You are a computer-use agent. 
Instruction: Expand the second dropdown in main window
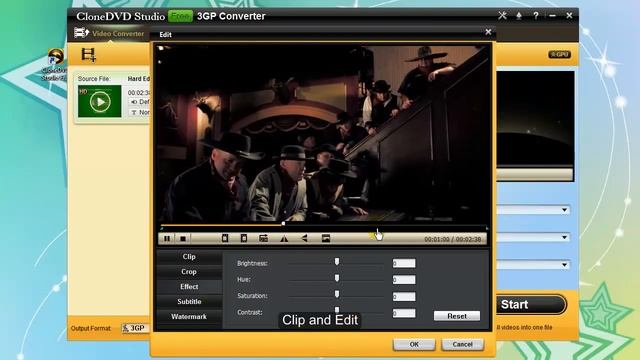pos(564,237)
